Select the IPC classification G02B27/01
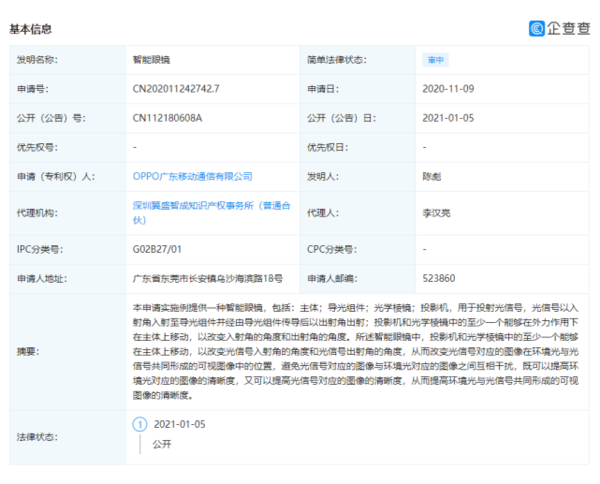 [x=157, y=249]
